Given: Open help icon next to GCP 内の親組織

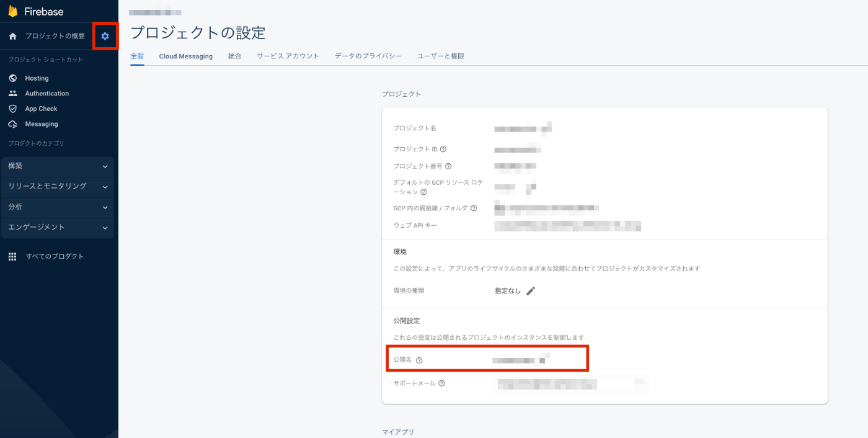Looking at the screenshot, I should (474, 208).
